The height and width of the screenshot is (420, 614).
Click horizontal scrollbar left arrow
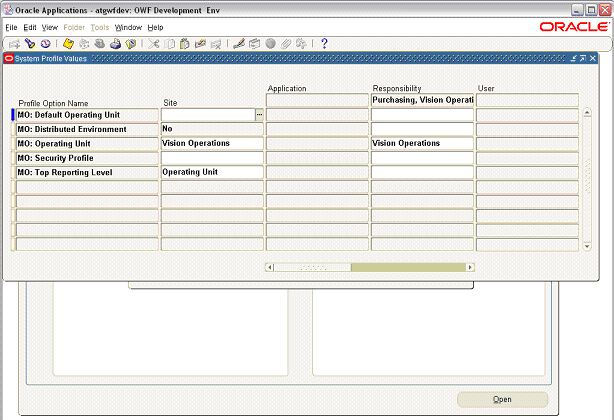point(269,267)
